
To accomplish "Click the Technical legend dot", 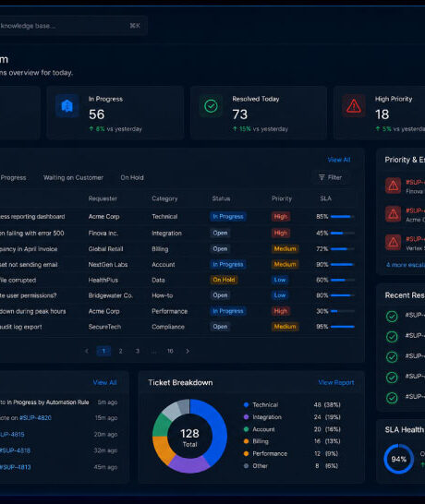I will coord(246,404).
